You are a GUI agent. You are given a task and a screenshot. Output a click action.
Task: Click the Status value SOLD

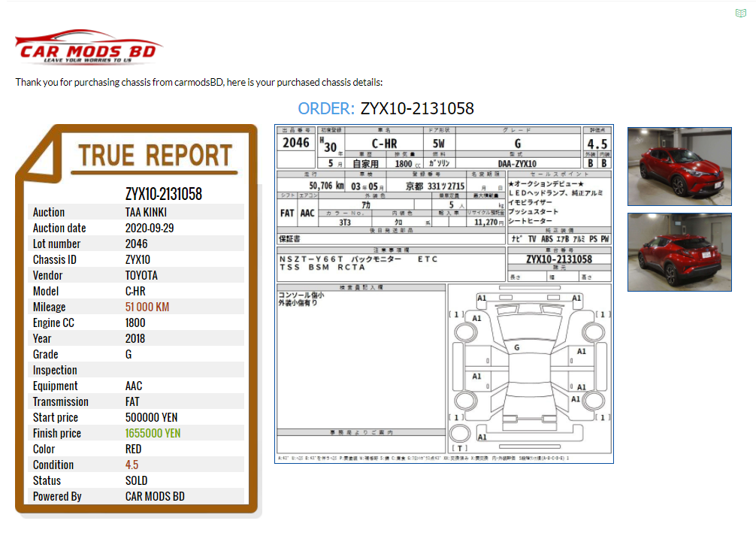[137, 480]
